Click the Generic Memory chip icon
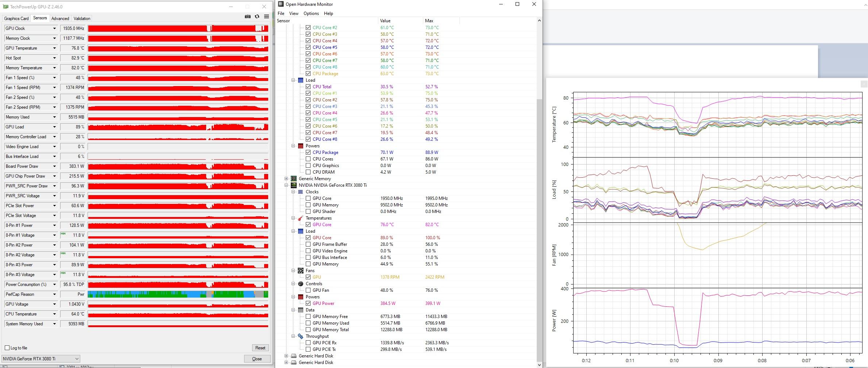This screenshot has width=868, height=368. 294,179
